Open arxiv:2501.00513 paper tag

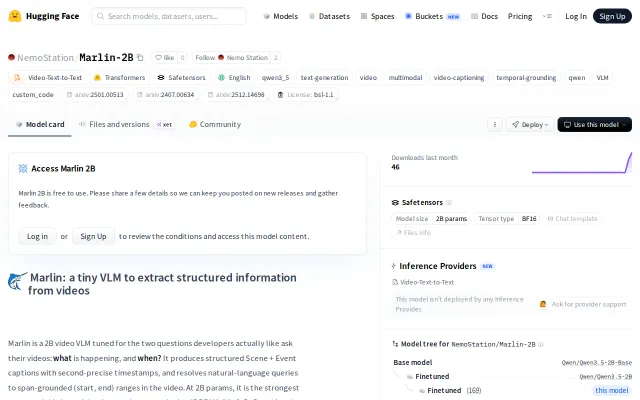[x=95, y=95]
